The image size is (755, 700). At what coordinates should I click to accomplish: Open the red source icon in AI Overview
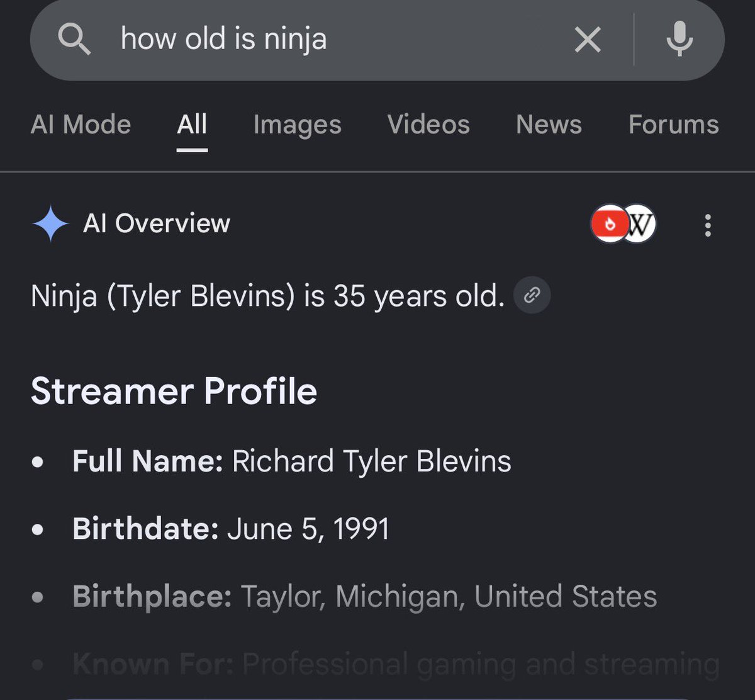click(608, 223)
